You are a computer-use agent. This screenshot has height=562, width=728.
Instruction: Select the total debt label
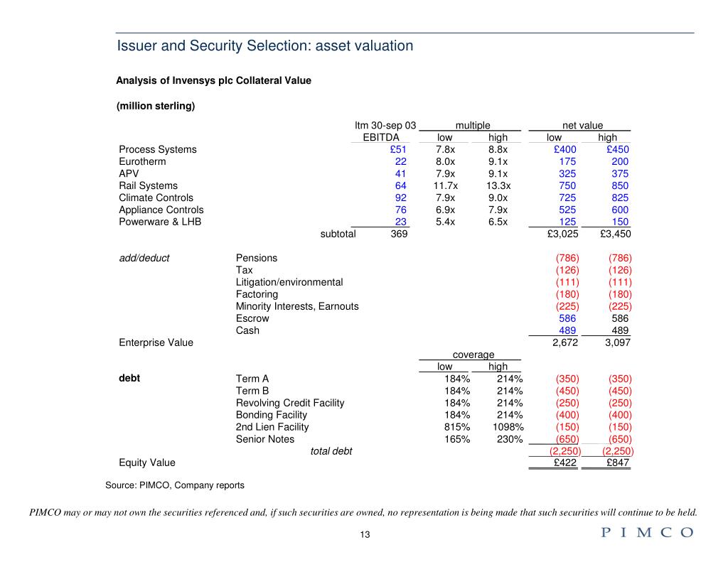pyautogui.click(x=331, y=451)
